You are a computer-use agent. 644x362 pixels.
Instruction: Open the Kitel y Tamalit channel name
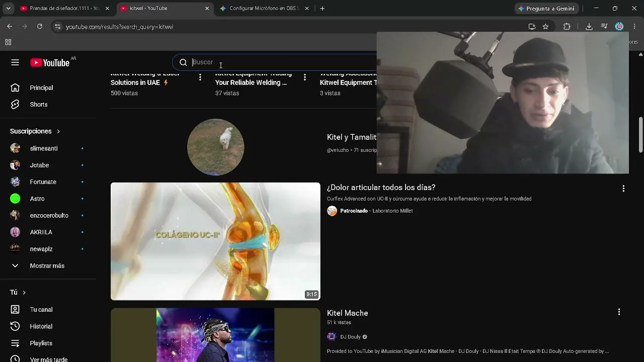tap(352, 137)
